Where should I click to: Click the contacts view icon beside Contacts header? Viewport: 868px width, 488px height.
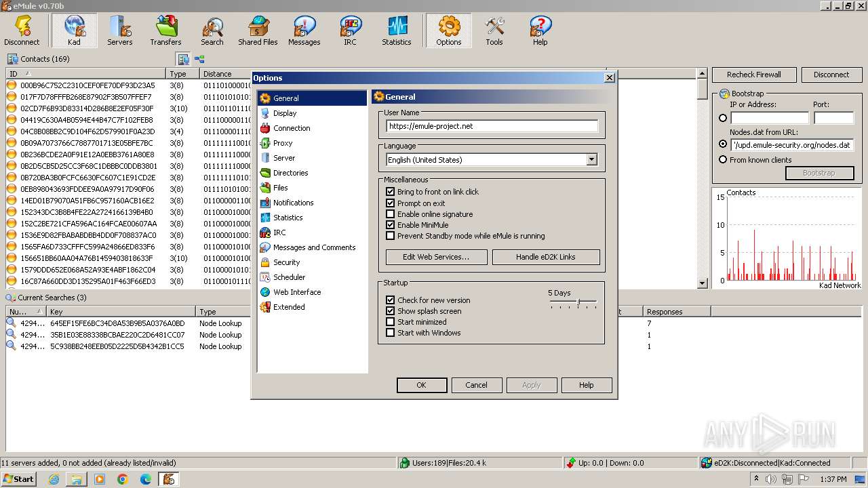(x=184, y=60)
